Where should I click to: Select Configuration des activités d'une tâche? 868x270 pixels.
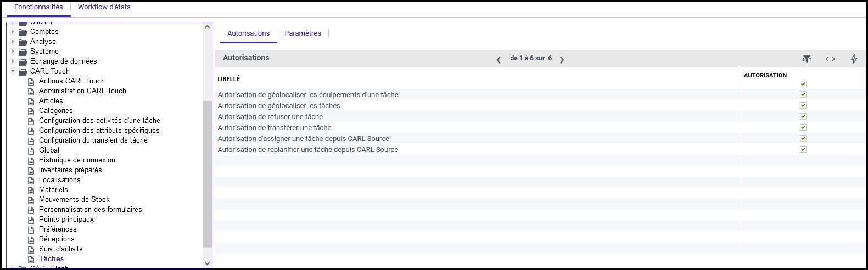99,121
